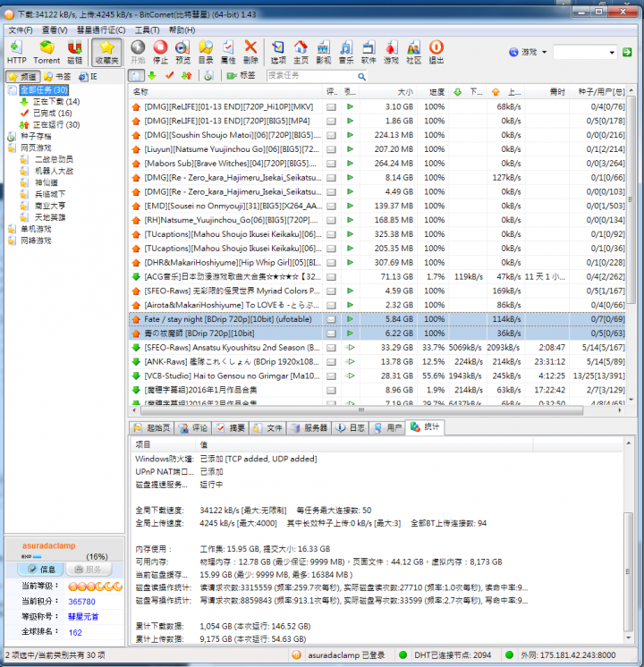Select the Fate / stay night task row
This screenshot has height=667, width=644.
[x=378, y=319]
